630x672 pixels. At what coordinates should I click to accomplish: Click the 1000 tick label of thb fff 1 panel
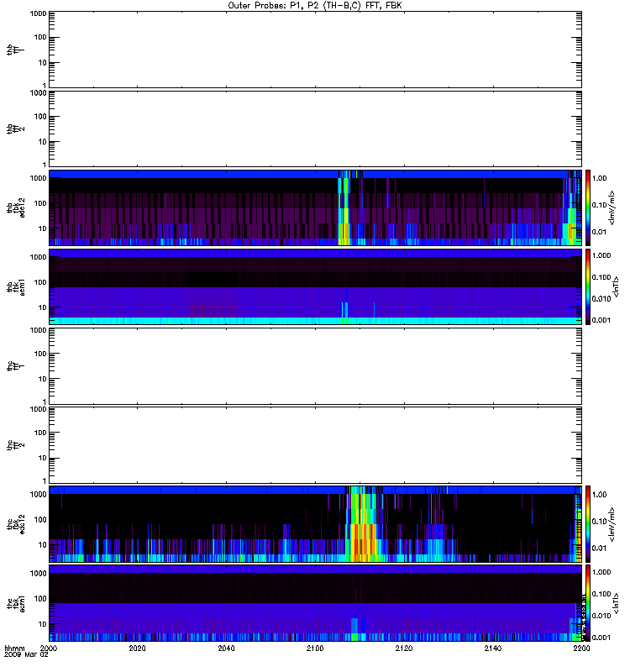coord(38,13)
